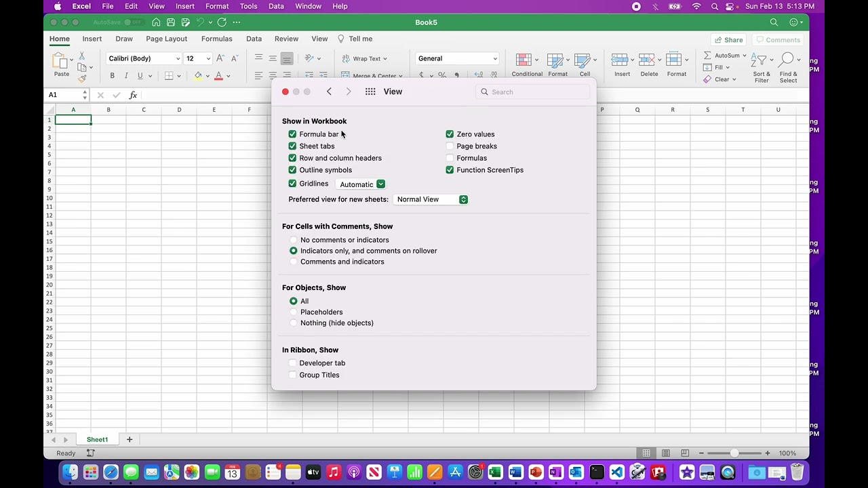
Task: Expand the Wrap Text dropdown
Action: click(x=385, y=59)
